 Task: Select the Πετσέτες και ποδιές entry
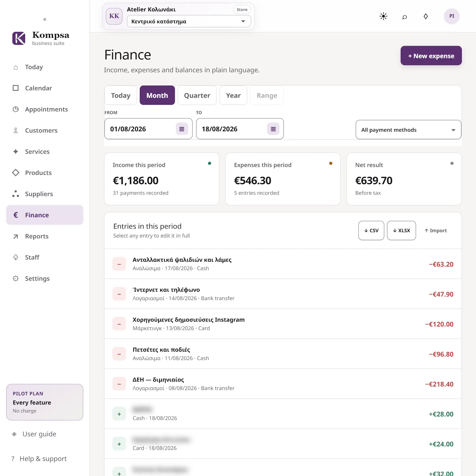283,354
